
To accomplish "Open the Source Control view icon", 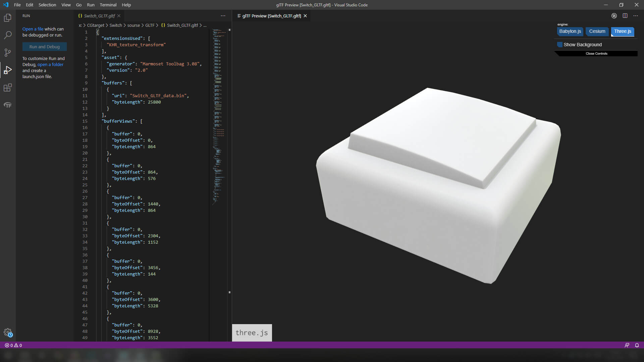I will point(7,53).
